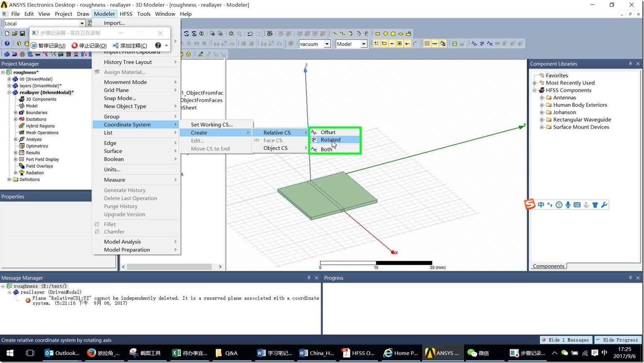
Task: Click the Sogou IME keyboard icon
Action: tap(577, 205)
